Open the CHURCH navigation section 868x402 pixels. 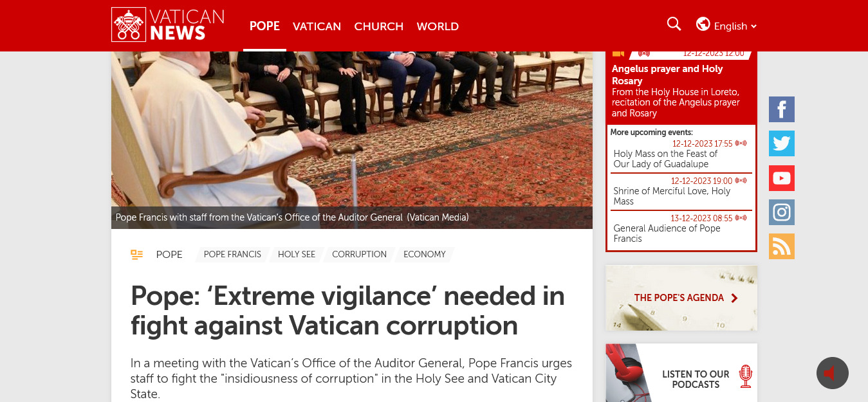(378, 26)
